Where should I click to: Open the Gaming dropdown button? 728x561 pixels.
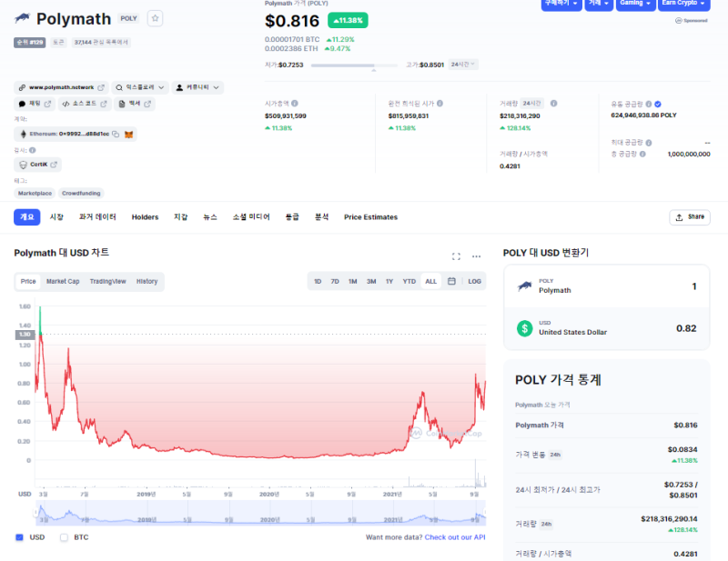[635, 4]
